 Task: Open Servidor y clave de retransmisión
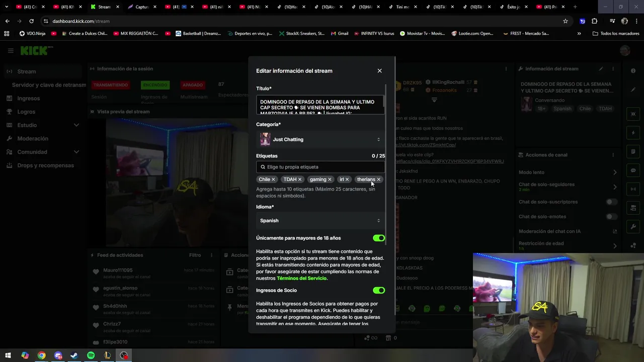point(49,85)
